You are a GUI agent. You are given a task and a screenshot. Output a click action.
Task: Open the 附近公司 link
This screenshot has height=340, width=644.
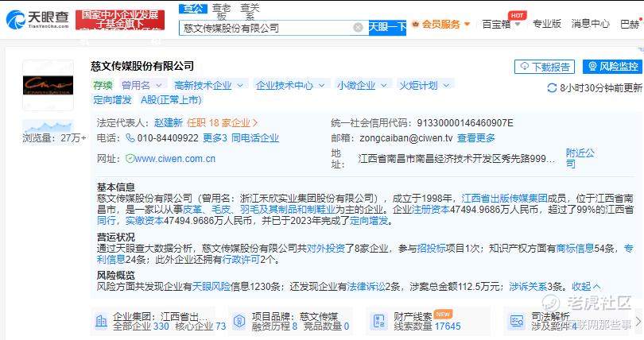coord(580,158)
